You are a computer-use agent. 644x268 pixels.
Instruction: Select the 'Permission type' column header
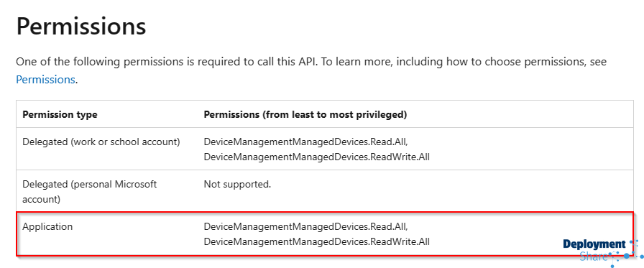60,114
